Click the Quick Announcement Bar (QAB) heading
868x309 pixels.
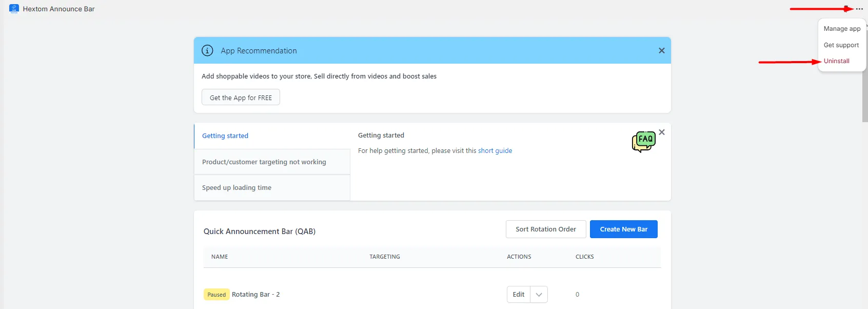(260, 231)
